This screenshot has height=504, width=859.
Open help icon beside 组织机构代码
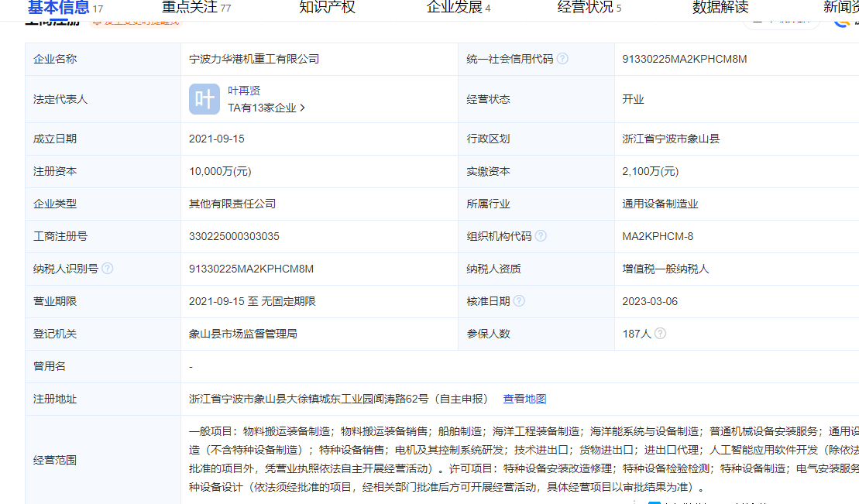[x=541, y=235]
